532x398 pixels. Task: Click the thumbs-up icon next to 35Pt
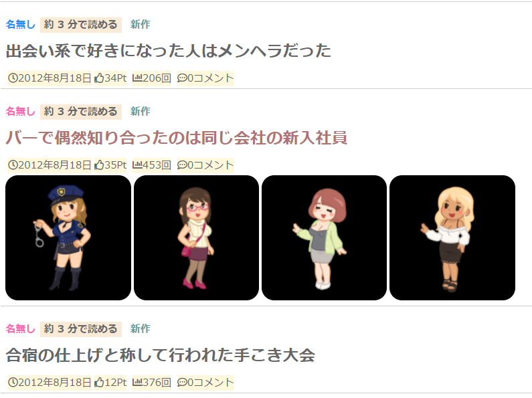tap(99, 165)
